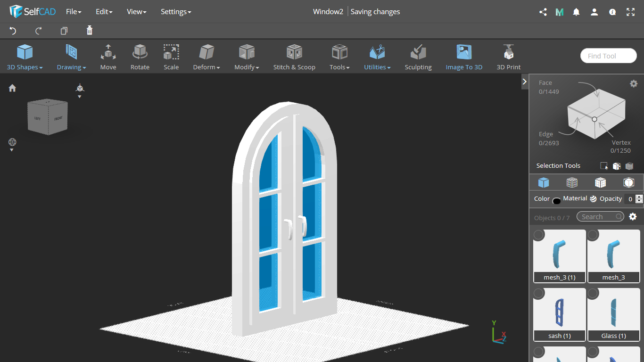
Task: Select the Glass (1) thumbnail
Action: (x=614, y=314)
